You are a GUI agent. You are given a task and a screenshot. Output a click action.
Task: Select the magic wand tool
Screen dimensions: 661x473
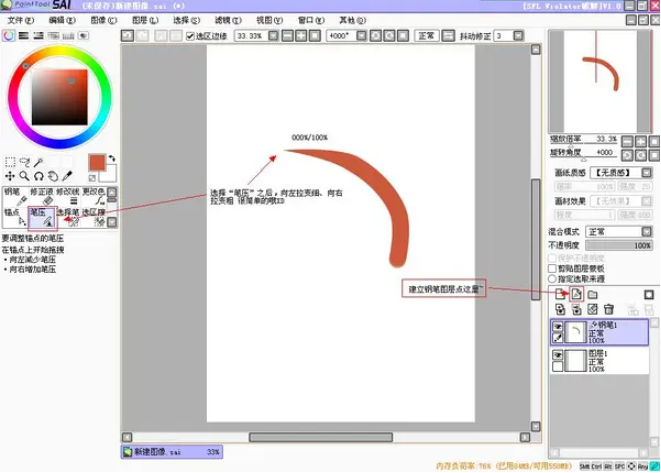[38, 162]
